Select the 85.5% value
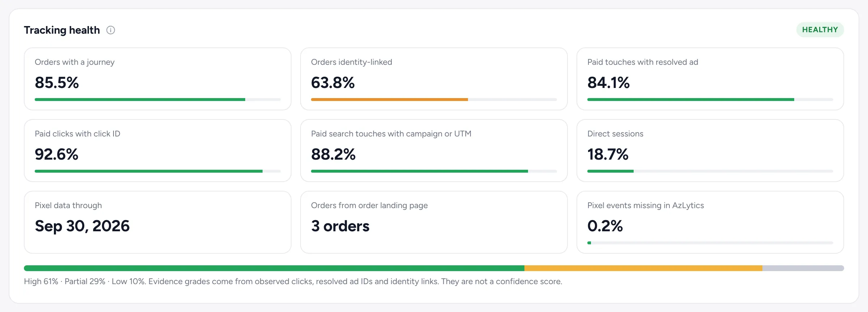This screenshot has height=312, width=868. point(57,83)
